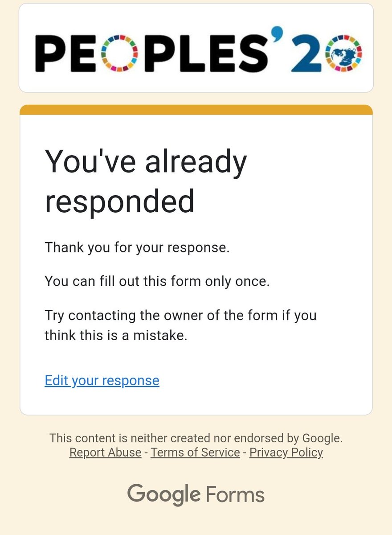Click the blue apostrophe in the logo
Viewport: 392px width, 535px height.
(282, 33)
